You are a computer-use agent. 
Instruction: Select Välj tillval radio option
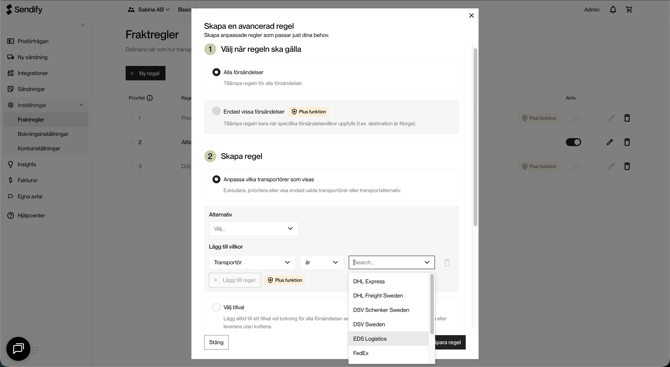point(216,307)
